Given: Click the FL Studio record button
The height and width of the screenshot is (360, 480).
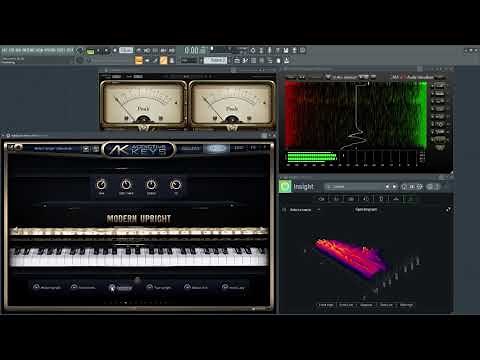Looking at the screenshot, I should point(115,51).
